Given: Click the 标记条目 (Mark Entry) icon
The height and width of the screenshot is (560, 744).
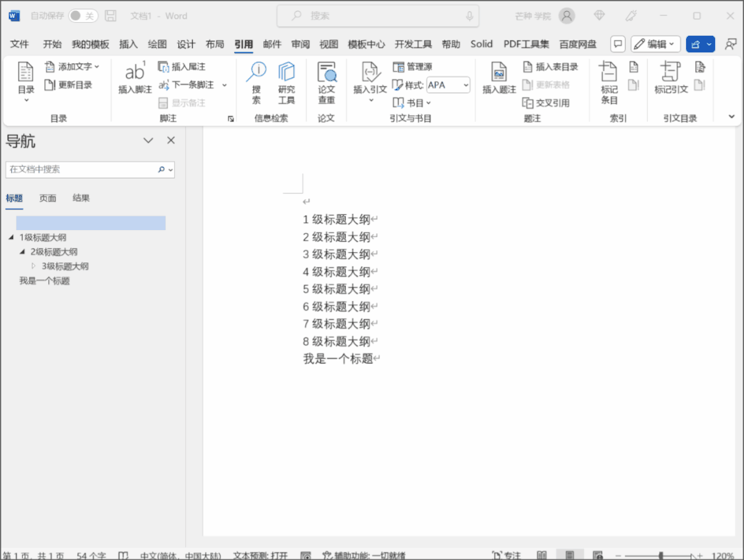Looking at the screenshot, I should [x=609, y=83].
